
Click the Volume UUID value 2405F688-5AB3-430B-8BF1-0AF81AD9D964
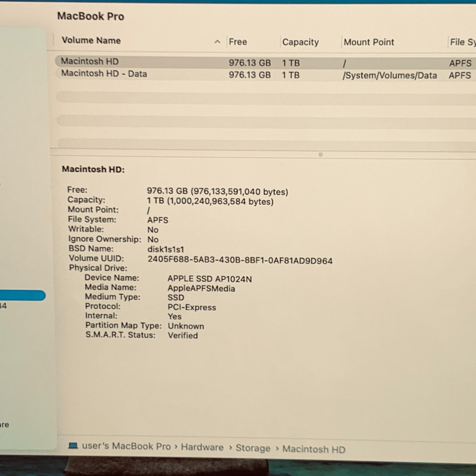(240, 261)
